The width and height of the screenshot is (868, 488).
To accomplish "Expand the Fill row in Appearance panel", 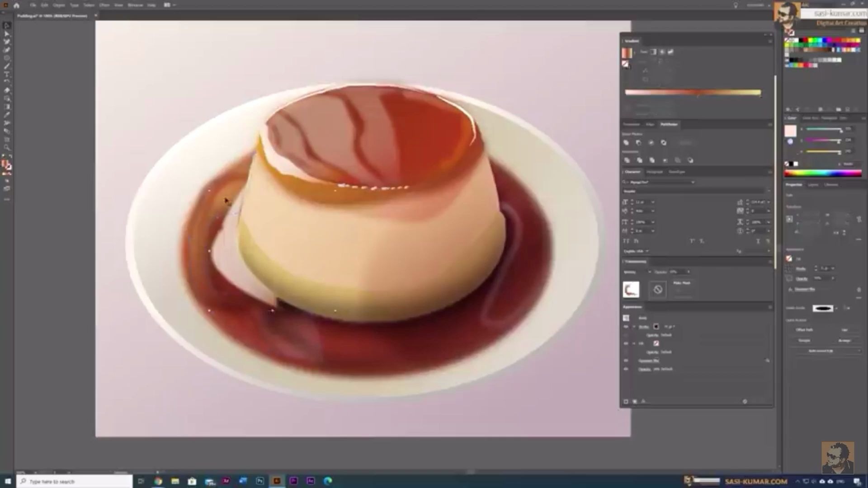I will pyautogui.click(x=634, y=343).
